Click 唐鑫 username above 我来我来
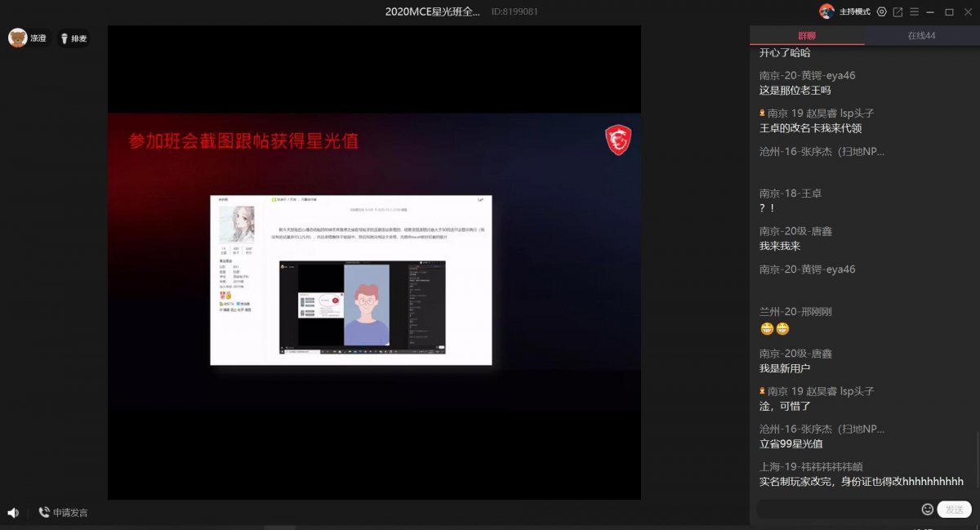The height and width of the screenshot is (530, 980). 795,231
